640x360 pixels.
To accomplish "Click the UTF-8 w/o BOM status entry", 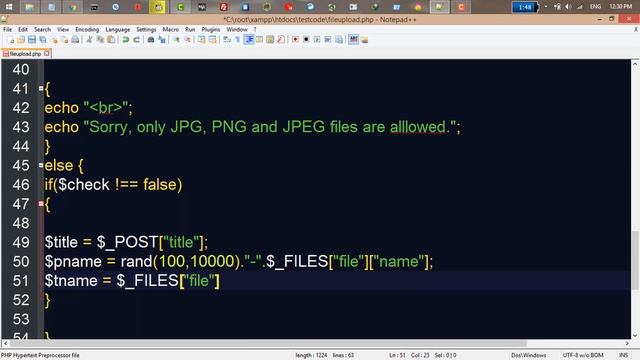I will [583, 355].
